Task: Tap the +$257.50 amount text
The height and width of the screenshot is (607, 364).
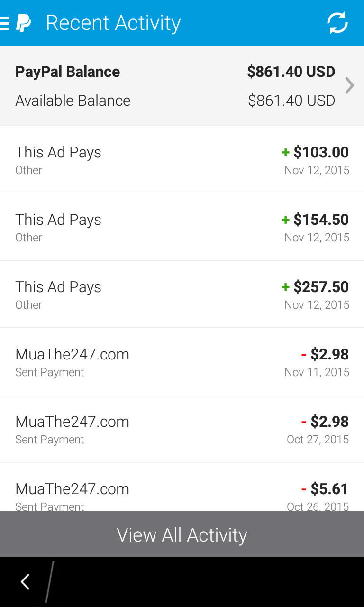Action: tap(315, 287)
